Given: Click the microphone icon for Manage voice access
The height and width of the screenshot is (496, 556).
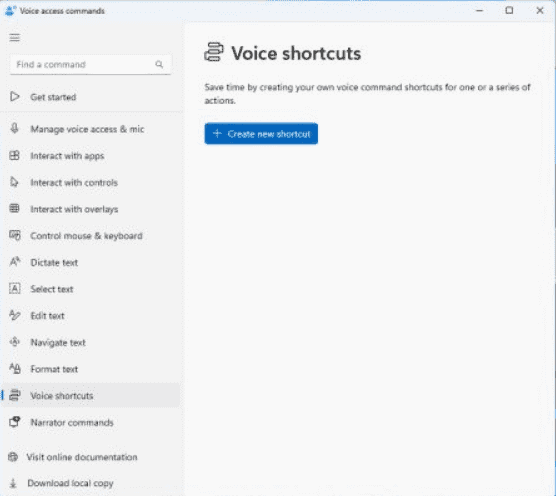Looking at the screenshot, I should [x=15, y=128].
